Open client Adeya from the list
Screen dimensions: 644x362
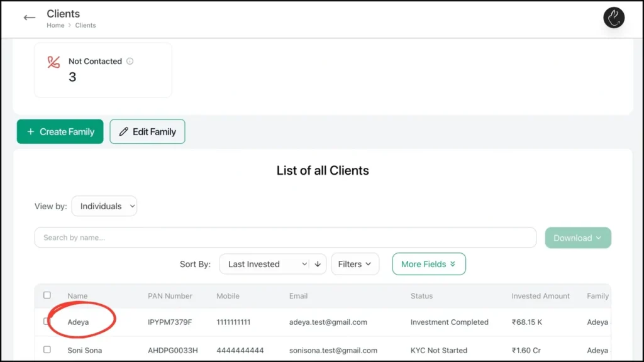79,322
